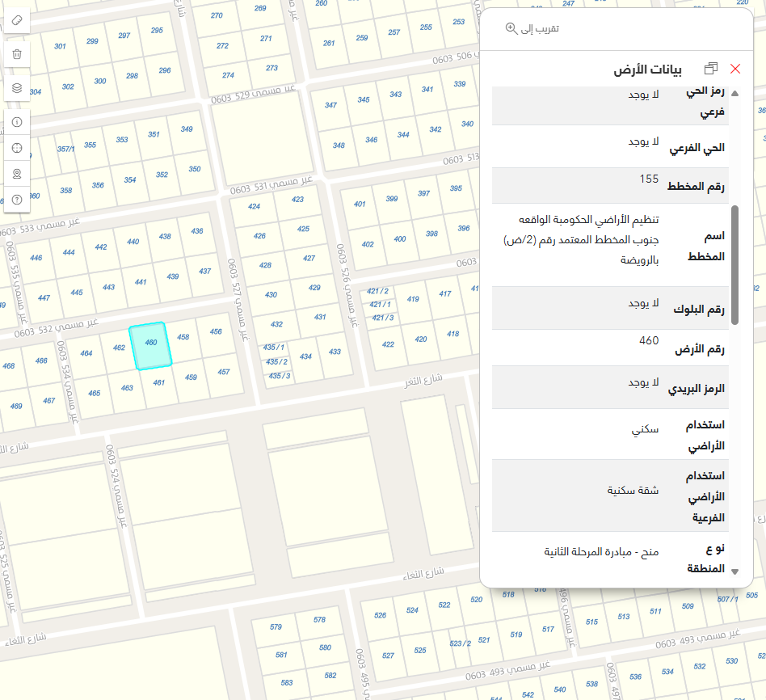766x700 pixels.
Task: Click the zoom-to magnifier icon
Action: pos(511,28)
